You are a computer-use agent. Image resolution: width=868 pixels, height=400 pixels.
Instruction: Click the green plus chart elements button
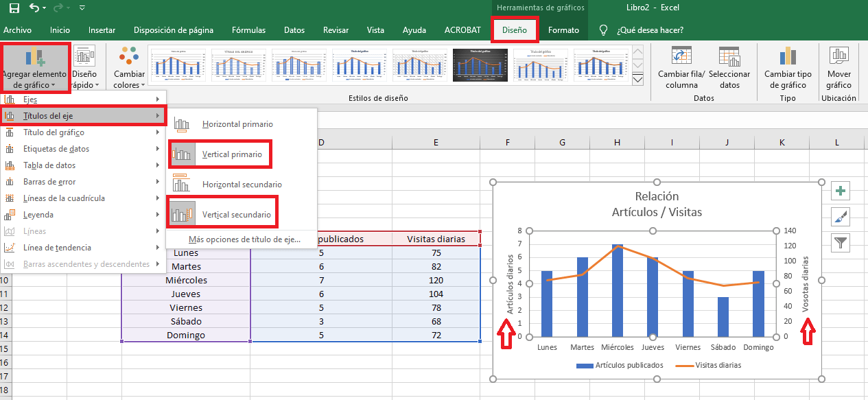click(x=841, y=191)
